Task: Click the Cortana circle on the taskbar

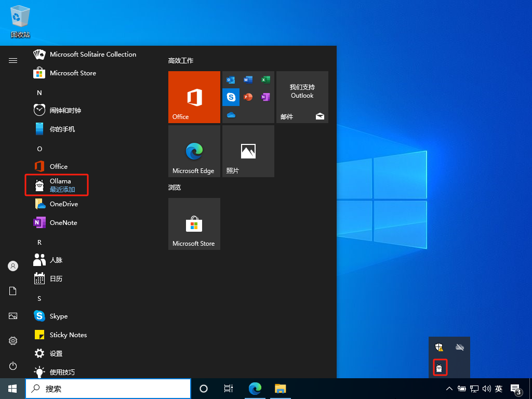Action: point(204,389)
